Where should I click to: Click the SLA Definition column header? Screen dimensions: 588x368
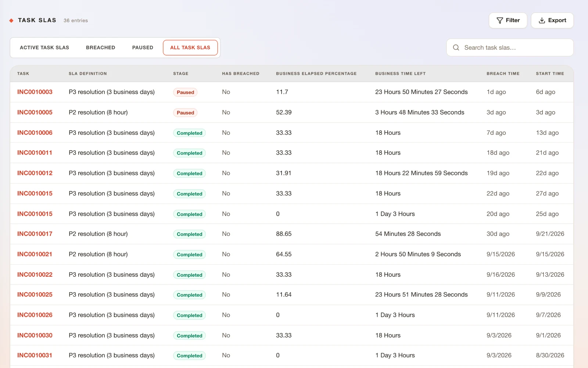tap(88, 74)
